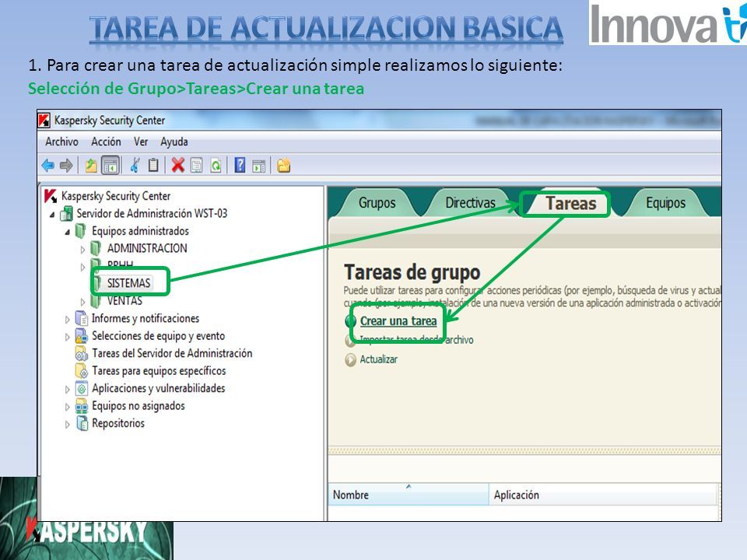This screenshot has height=560, width=747.
Task: Switch to the Equipos tab
Action: pyautogui.click(x=665, y=203)
